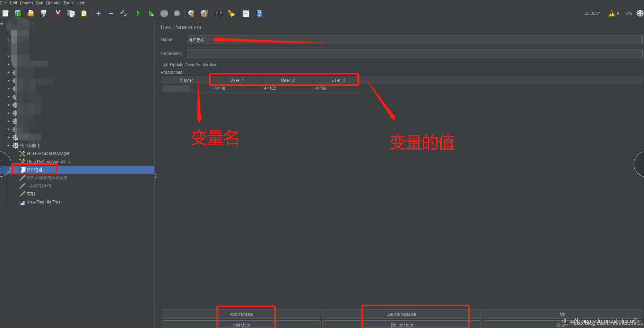Click the Reset Search brush icon
Image resolution: width=644 pixels, height=328 pixels.
tap(231, 14)
